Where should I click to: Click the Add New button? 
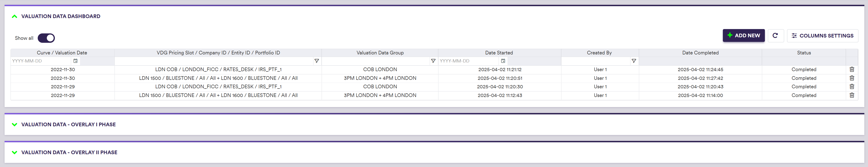[x=743, y=35]
